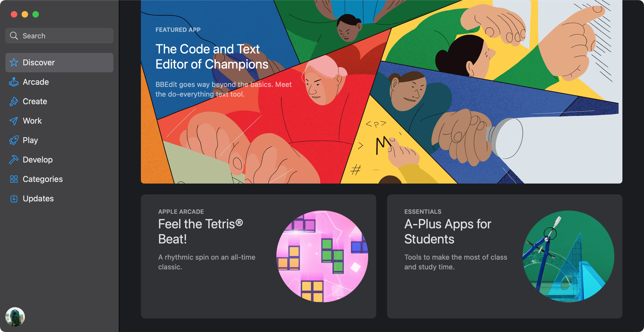Select the Develop hammer icon

(x=14, y=160)
